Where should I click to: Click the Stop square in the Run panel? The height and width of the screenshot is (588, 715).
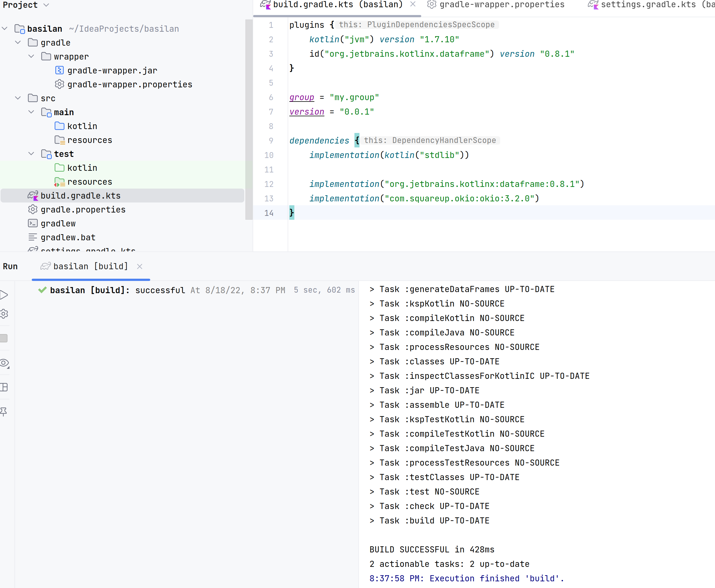4,338
